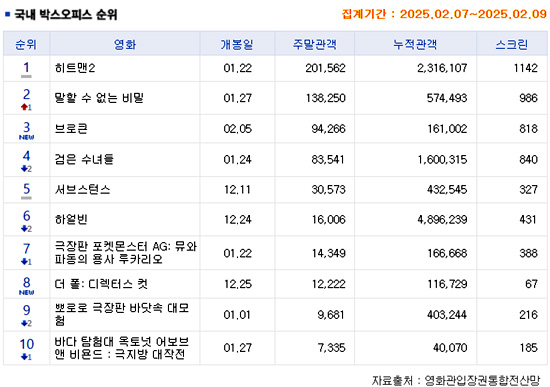This screenshot has height=387, width=550.
Task: Click the cumulative audience value 40,070
Action: pos(450,348)
